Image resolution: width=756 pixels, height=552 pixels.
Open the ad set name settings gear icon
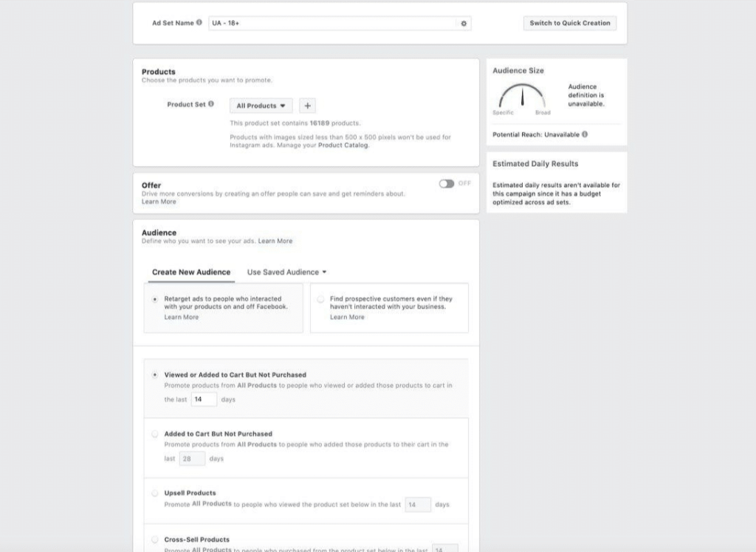pos(463,23)
